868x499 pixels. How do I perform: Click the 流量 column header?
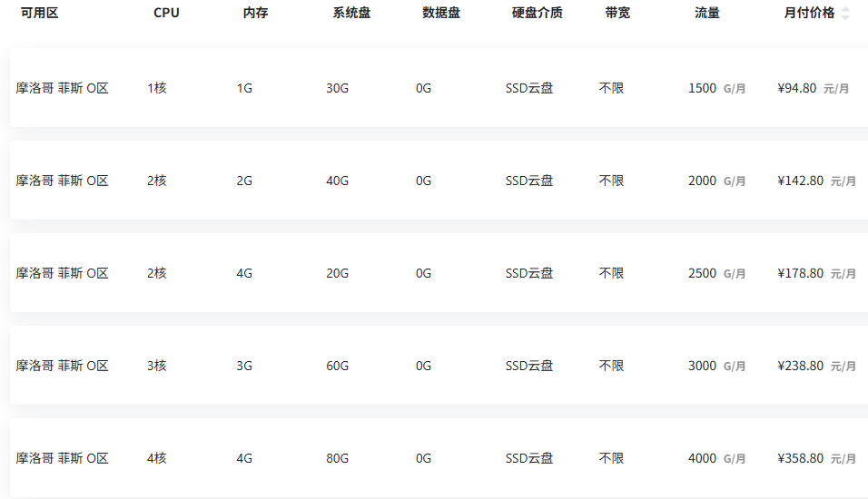click(707, 13)
